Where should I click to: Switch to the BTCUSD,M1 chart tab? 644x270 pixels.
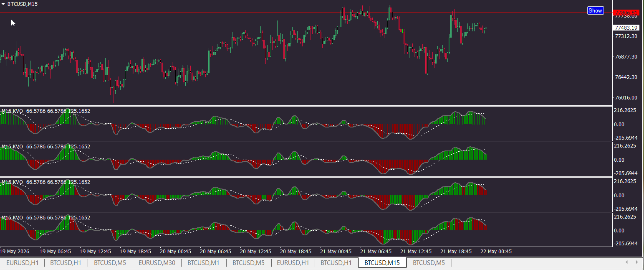coord(203,263)
